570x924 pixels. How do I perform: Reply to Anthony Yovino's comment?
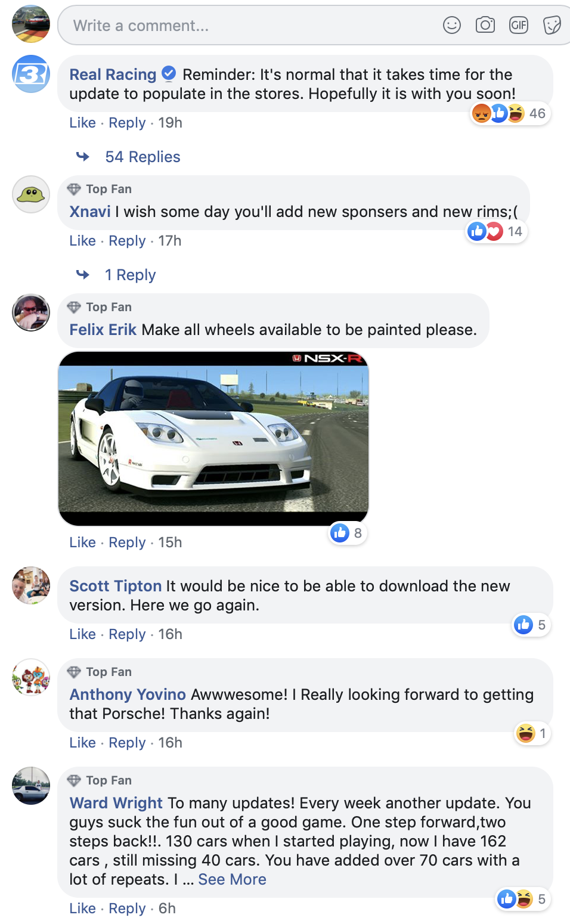click(127, 743)
